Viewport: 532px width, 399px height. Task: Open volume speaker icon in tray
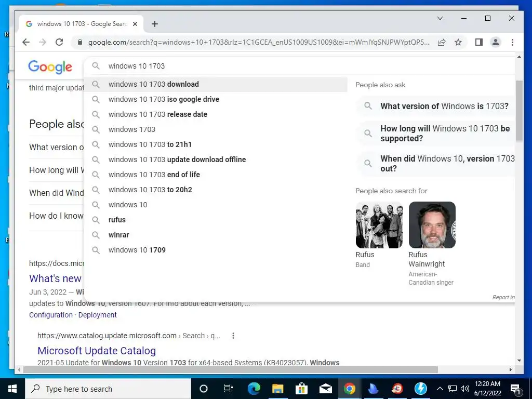[465, 389]
